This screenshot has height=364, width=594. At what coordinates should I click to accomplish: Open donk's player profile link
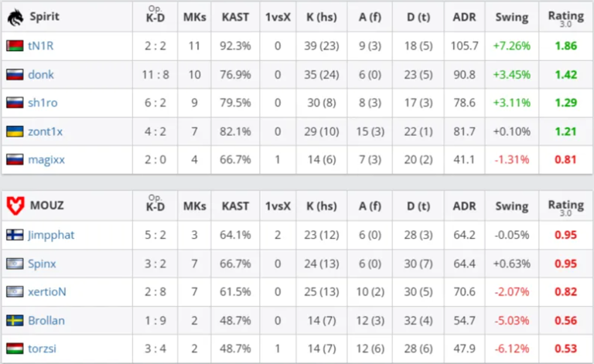pos(41,74)
